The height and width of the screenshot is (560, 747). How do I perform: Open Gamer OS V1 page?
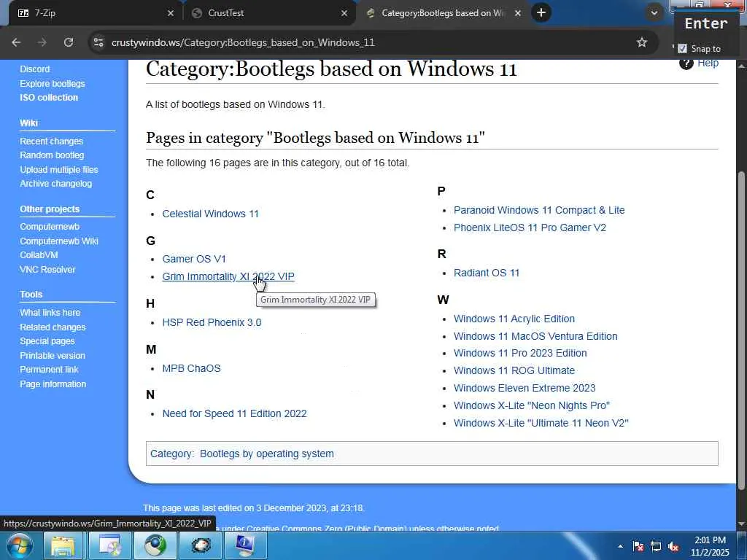tap(194, 259)
